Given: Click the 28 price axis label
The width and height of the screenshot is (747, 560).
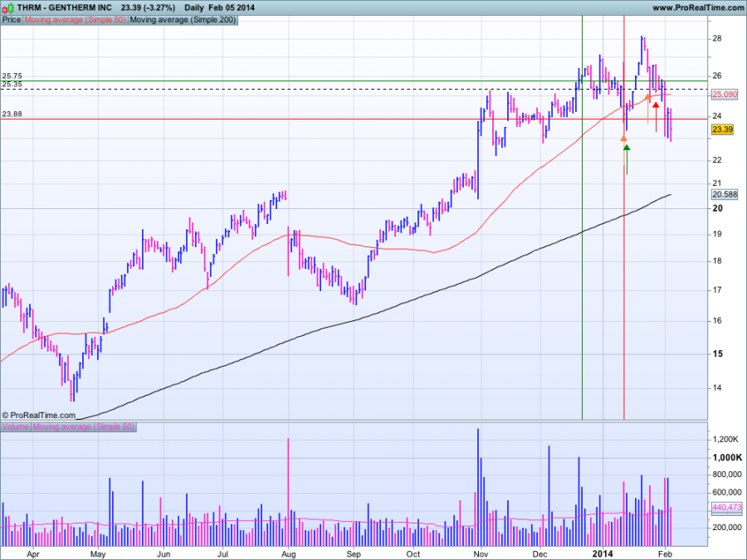Looking at the screenshot, I should pyautogui.click(x=717, y=38).
